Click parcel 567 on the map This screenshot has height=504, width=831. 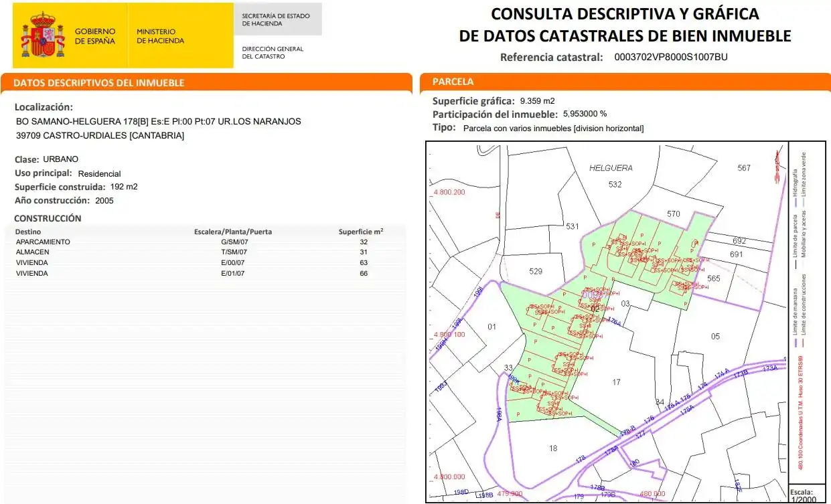tap(744, 168)
